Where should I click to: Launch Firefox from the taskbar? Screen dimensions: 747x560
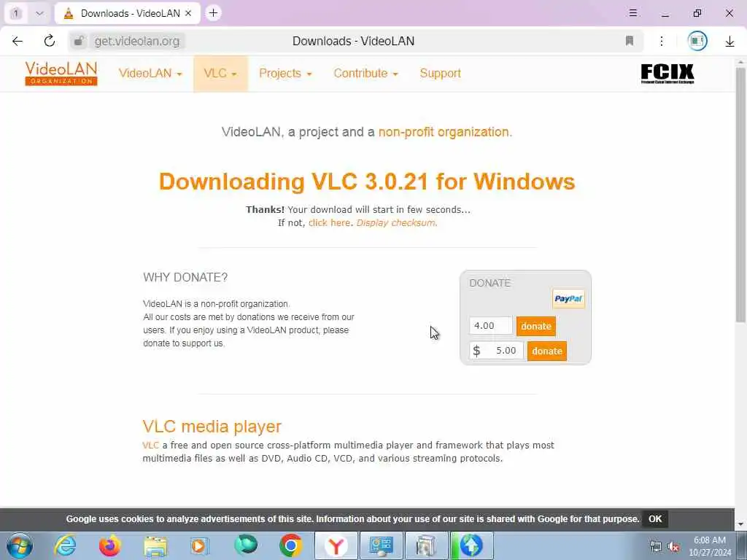110,545
